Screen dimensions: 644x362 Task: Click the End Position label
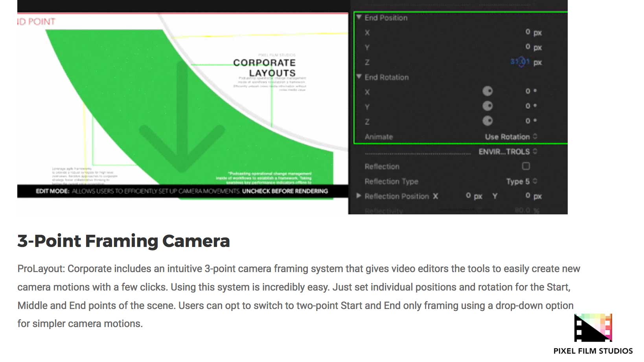pos(386,18)
